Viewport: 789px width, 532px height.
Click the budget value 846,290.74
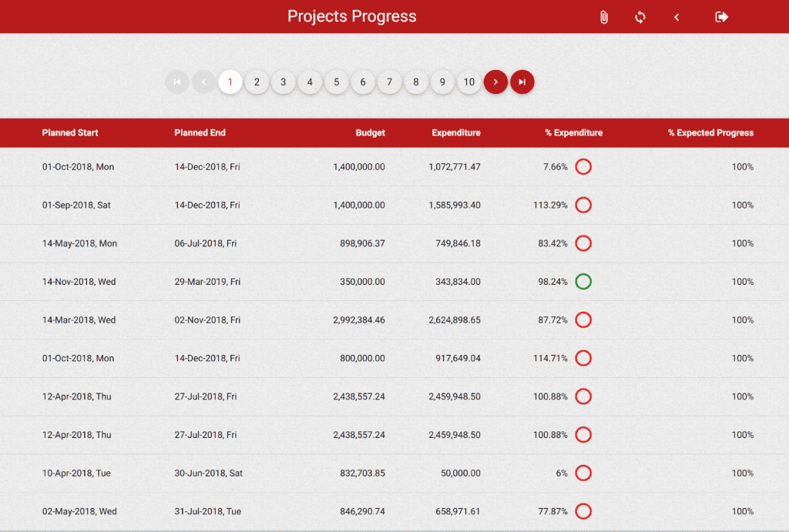(x=362, y=511)
